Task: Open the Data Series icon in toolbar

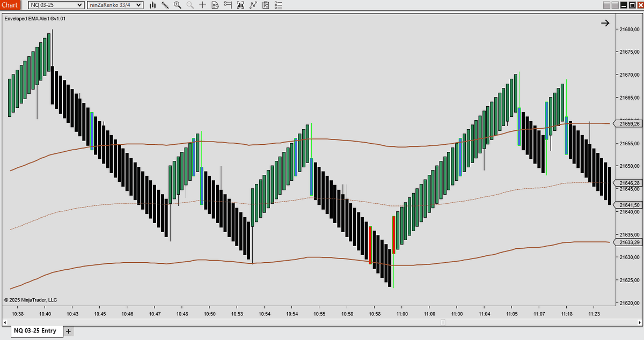Action: (240, 5)
